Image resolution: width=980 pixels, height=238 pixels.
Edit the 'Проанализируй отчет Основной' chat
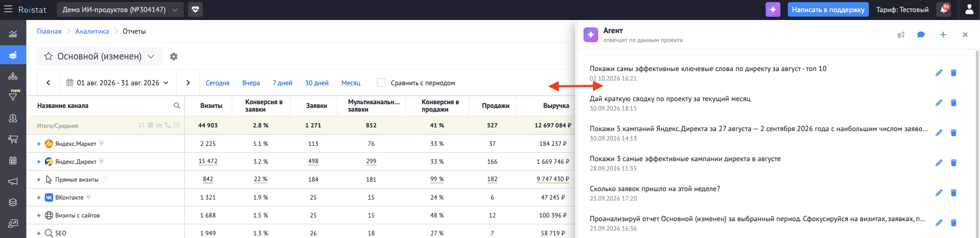coord(939,223)
